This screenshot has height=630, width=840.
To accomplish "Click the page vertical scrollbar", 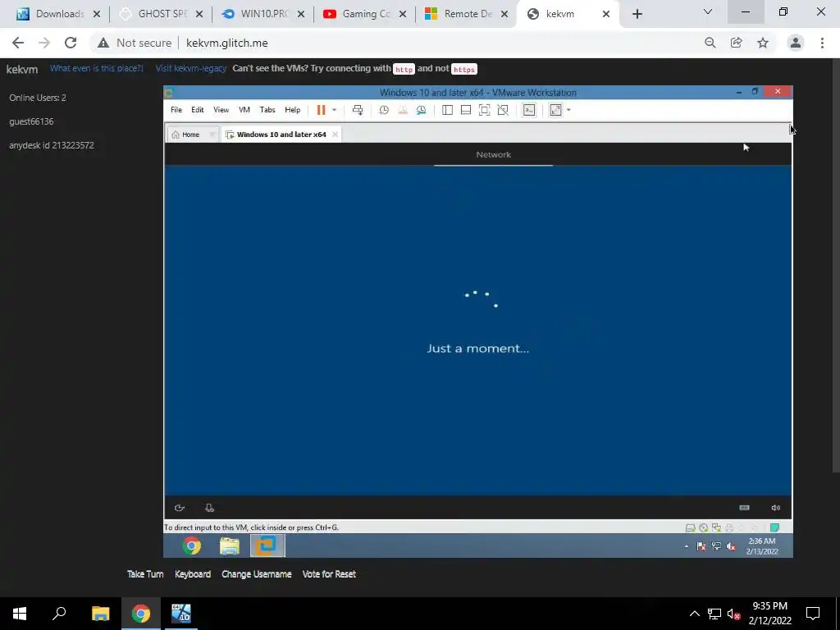I will tap(836, 266).
